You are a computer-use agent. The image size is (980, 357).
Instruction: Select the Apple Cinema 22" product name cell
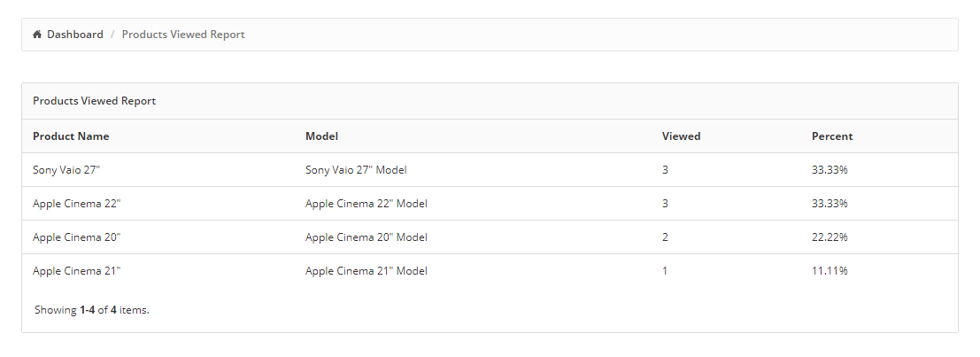tap(77, 204)
